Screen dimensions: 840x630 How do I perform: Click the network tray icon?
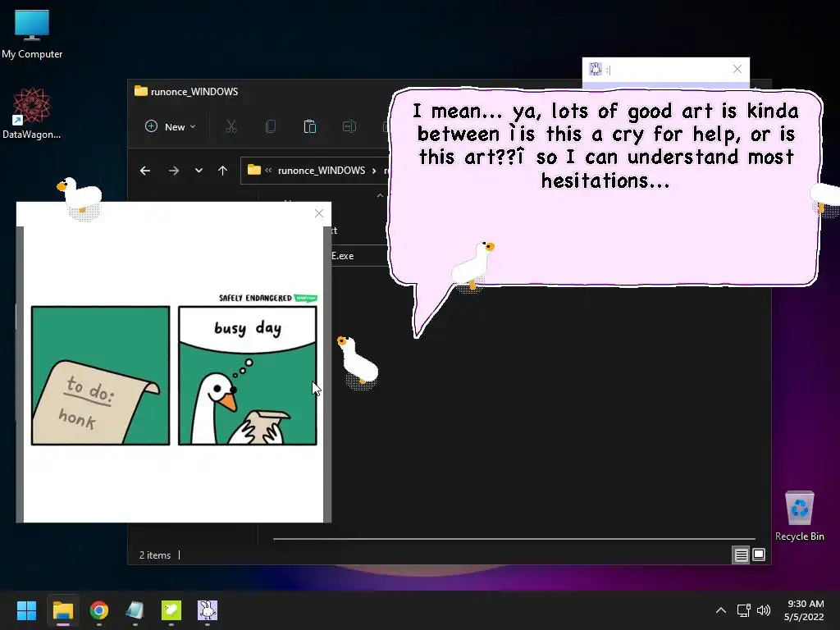tap(743, 610)
